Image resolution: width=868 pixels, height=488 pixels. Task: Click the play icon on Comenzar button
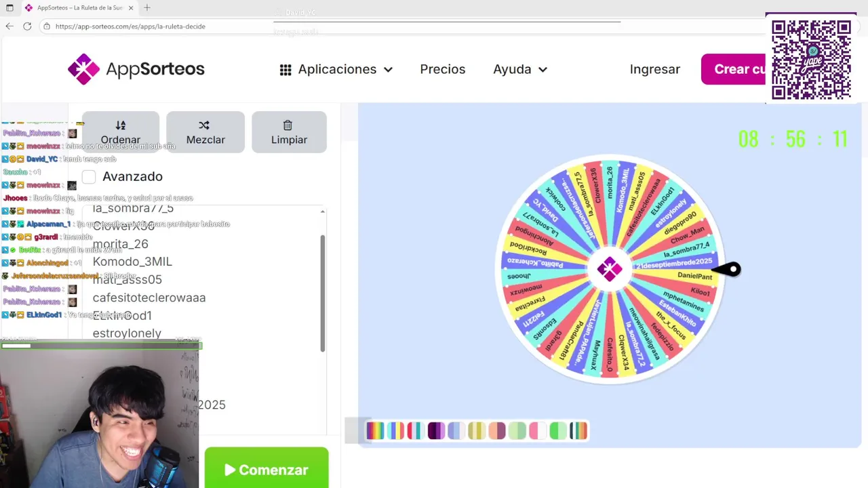click(x=230, y=470)
